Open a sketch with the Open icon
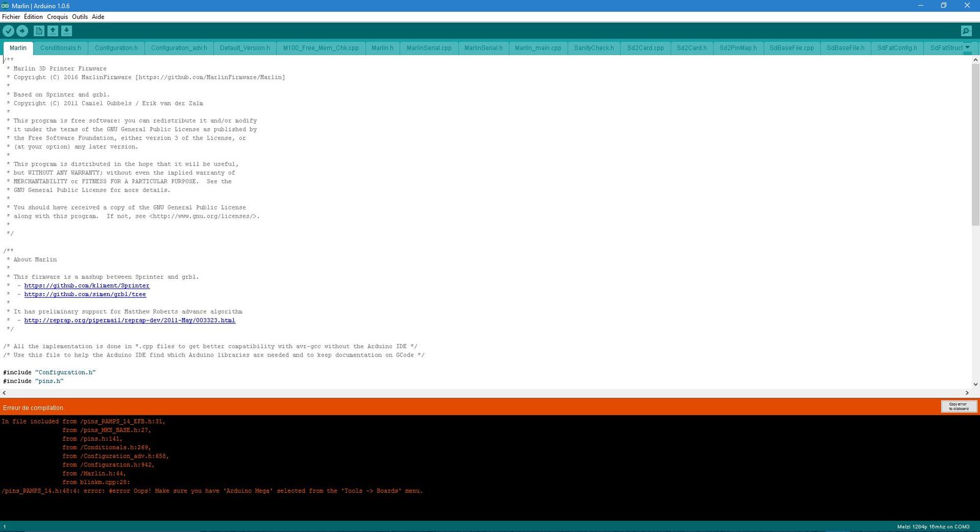Screen dimensions: 980x532 coord(53,31)
